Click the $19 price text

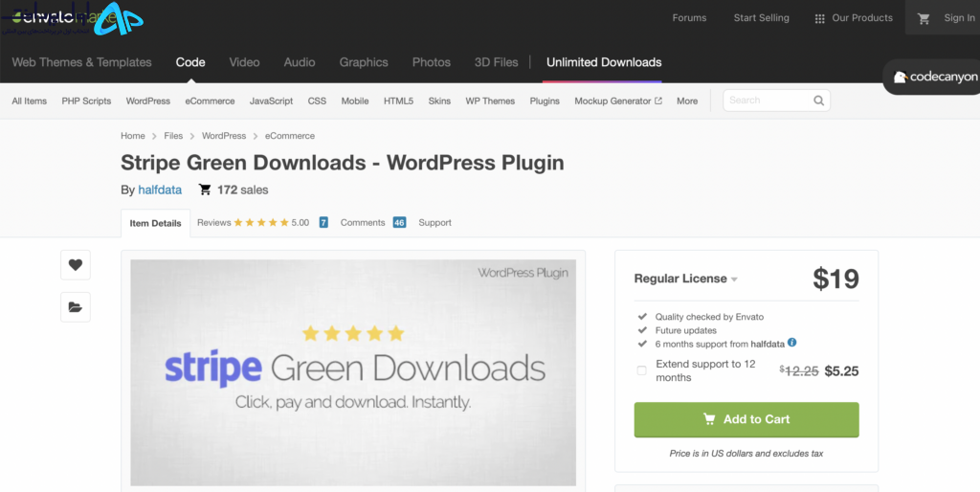[x=835, y=279]
